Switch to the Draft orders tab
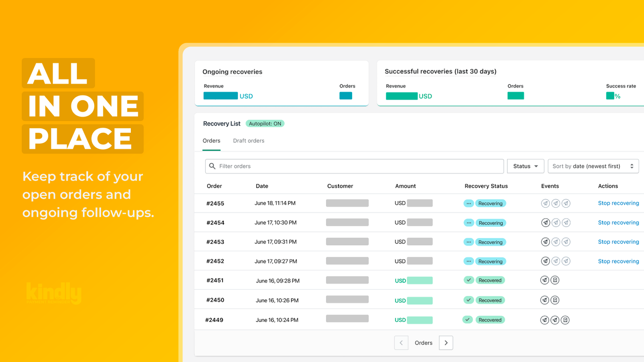Screen dimensions: 644x362 pos(249,141)
